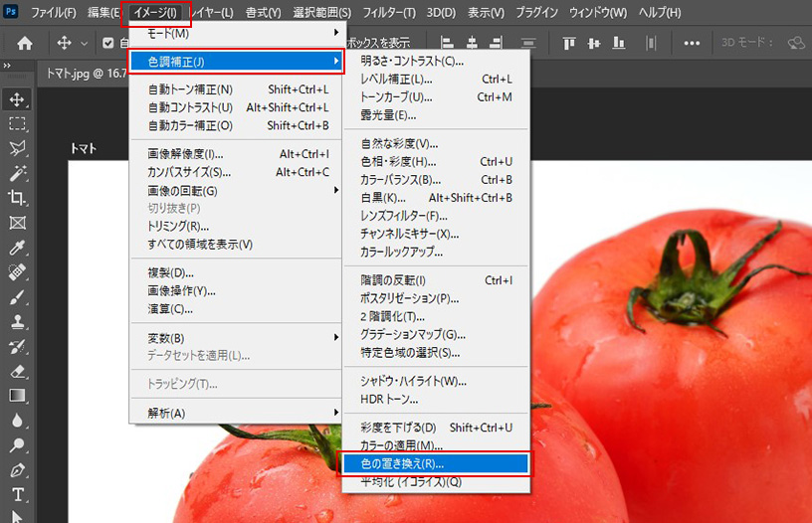Choose トーンカーブ(U)... entry
812x523 pixels.
436,97
